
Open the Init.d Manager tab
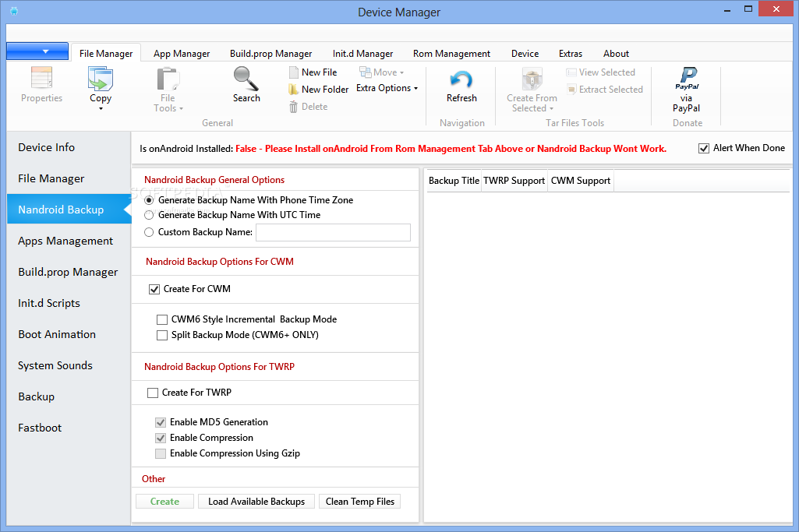tap(362, 54)
